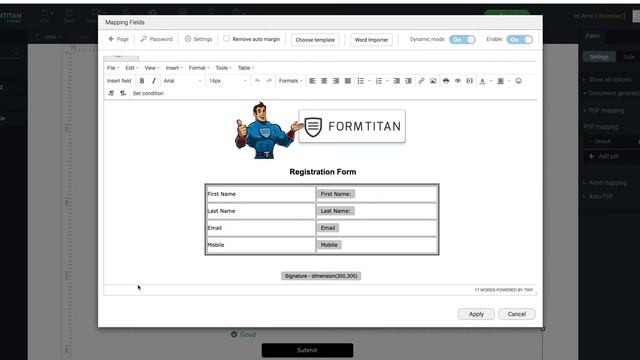Expand background color picker arrow
Screen dimensions: 640x360
coord(509,81)
